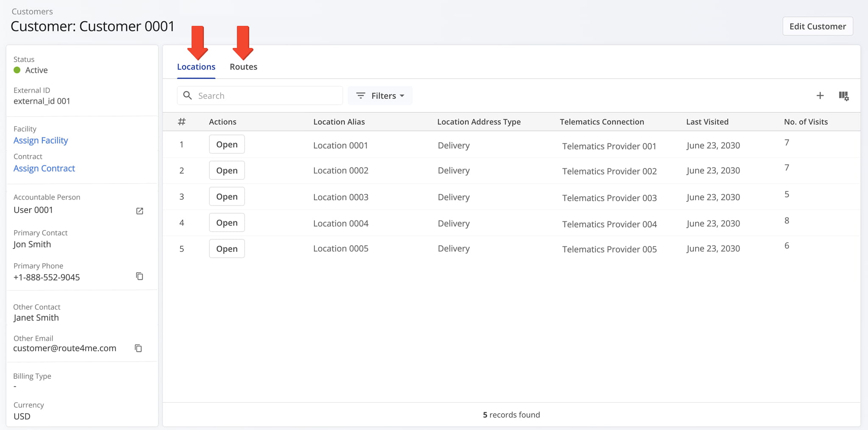Open the column settings icon
The image size is (868, 430).
[x=843, y=96]
